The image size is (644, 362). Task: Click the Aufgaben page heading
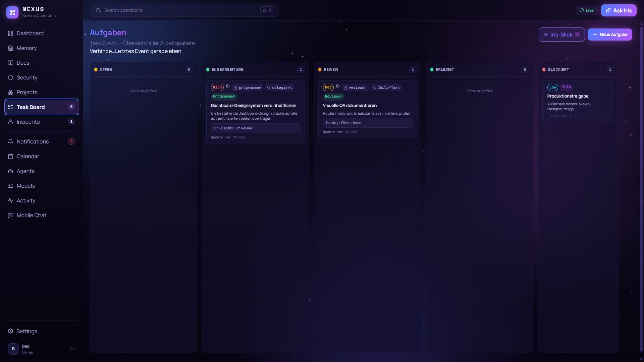108,33
